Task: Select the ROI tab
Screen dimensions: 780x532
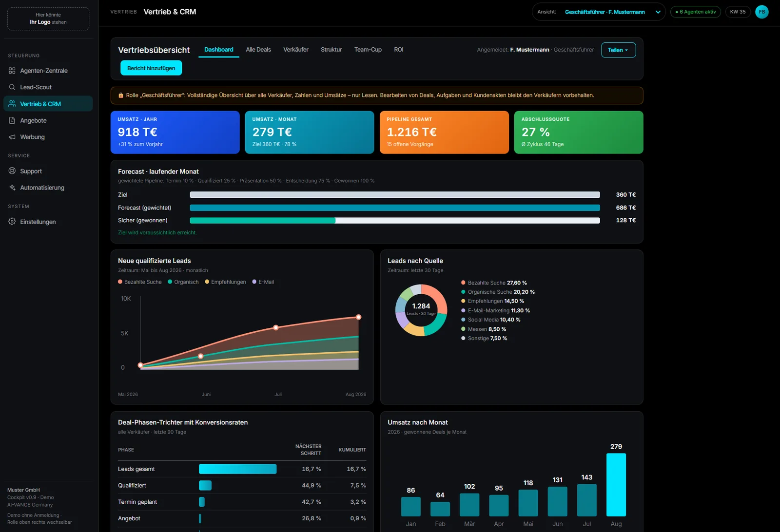Action: tap(399, 50)
